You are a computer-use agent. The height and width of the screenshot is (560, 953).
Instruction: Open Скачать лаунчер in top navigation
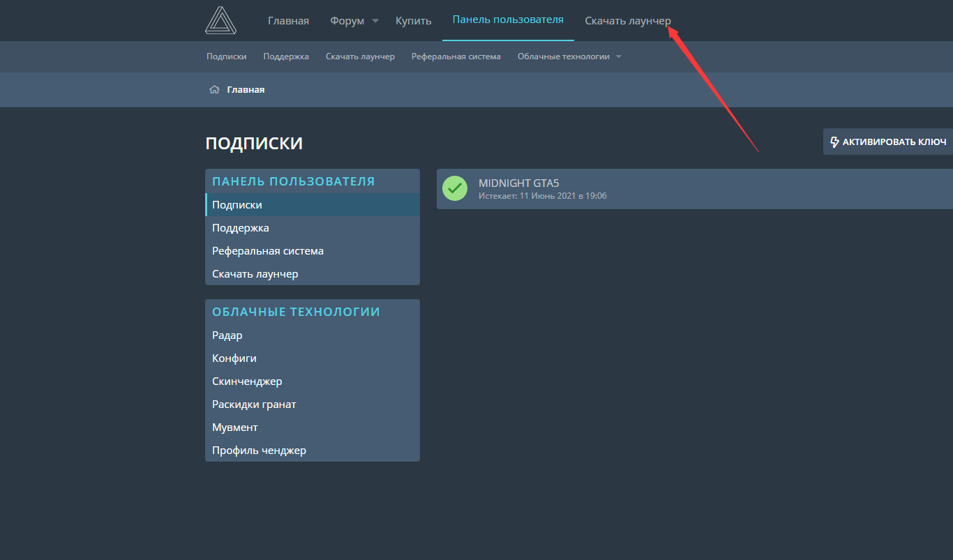628,21
